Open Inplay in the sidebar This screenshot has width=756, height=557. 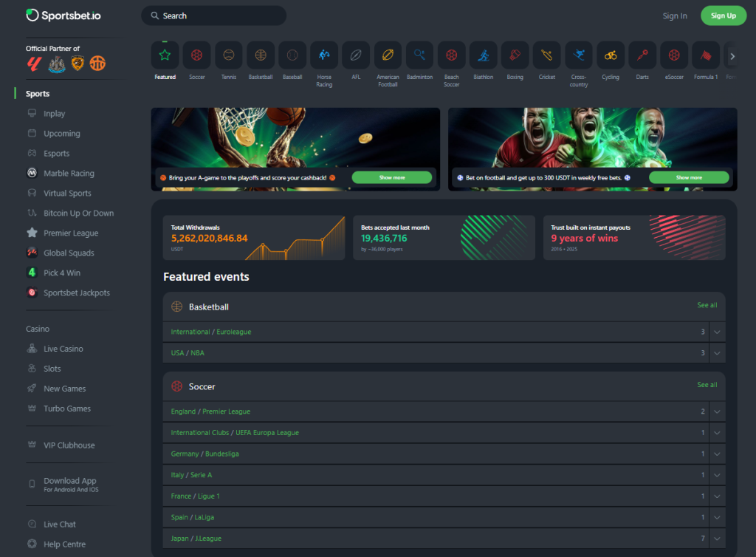point(54,114)
